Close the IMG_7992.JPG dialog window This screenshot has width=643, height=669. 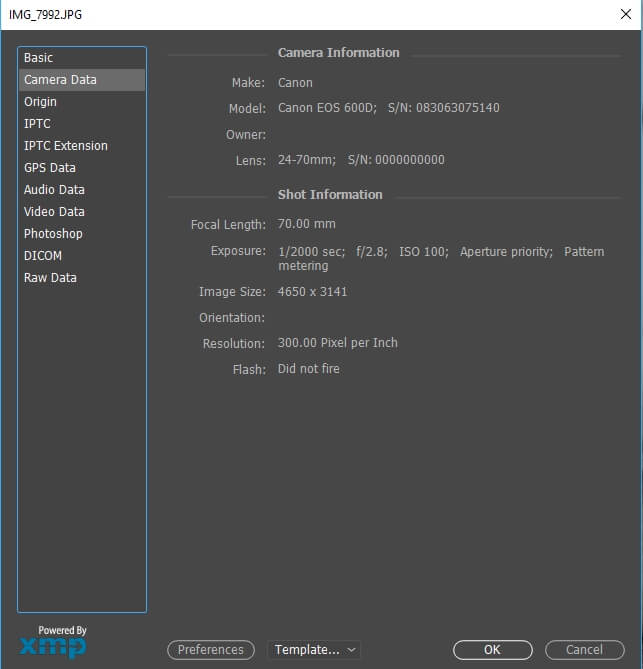pyautogui.click(x=626, y=14)
